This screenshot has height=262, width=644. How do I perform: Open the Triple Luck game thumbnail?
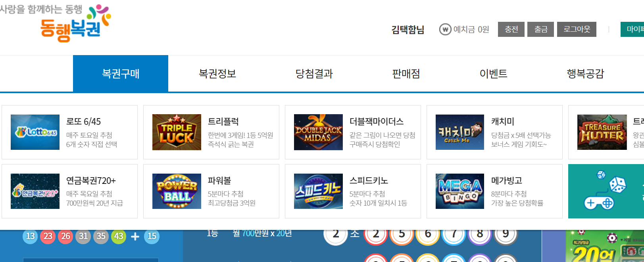pyautogui.click(x=177, y=132)
